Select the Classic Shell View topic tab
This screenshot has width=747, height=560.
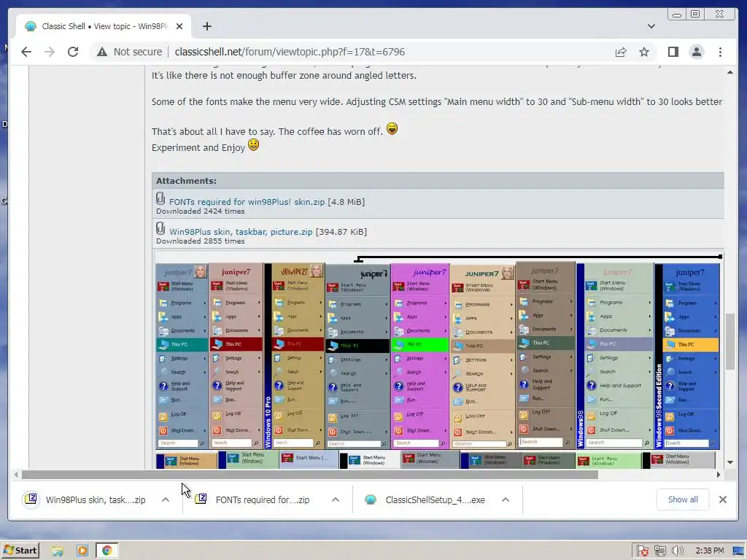pos(104,26)
